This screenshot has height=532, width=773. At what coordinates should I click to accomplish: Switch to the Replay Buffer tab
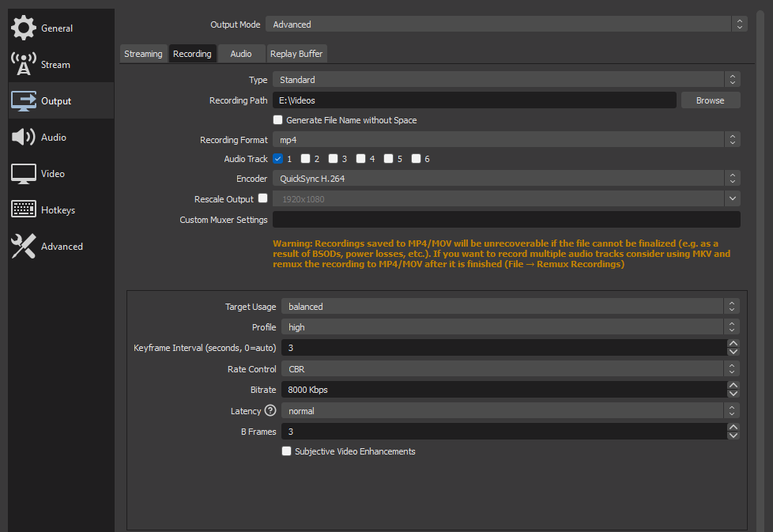point(296,54)
